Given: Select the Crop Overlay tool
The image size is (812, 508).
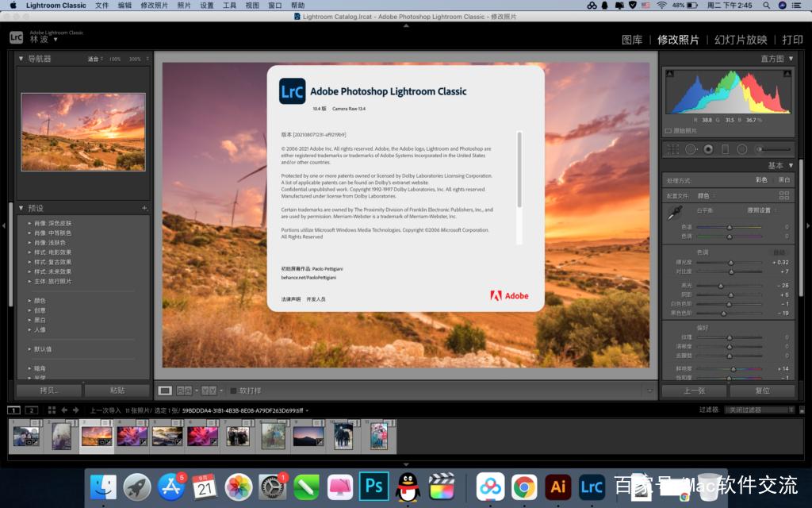Looking at the screenshot, I should (x=673, y=149).
